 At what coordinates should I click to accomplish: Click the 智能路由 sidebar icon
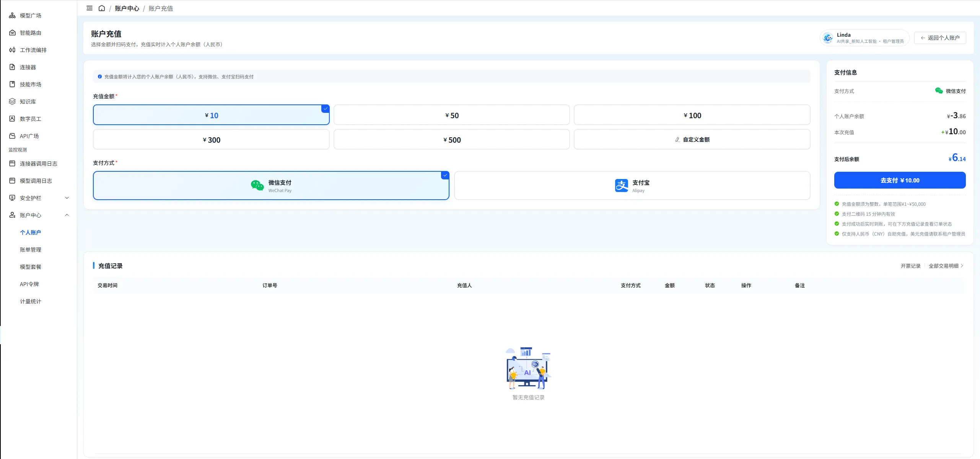point(12,33)
